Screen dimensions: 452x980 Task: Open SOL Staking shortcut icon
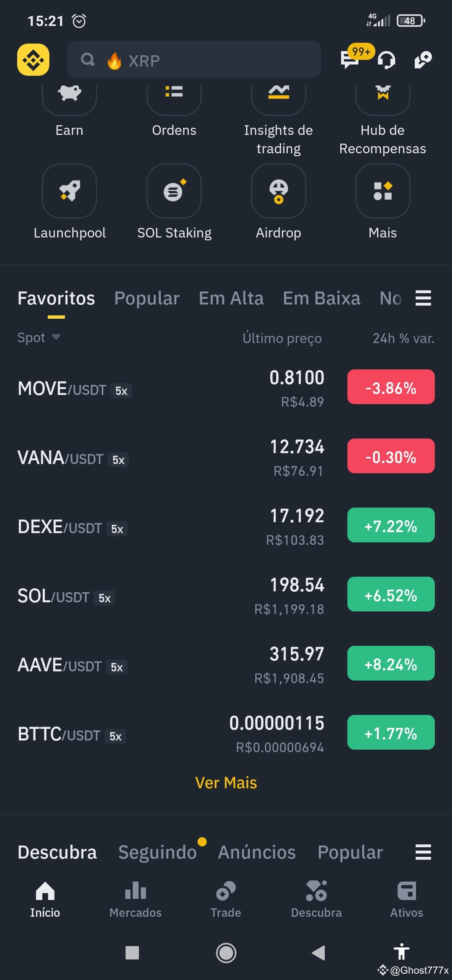coord(174,191)
